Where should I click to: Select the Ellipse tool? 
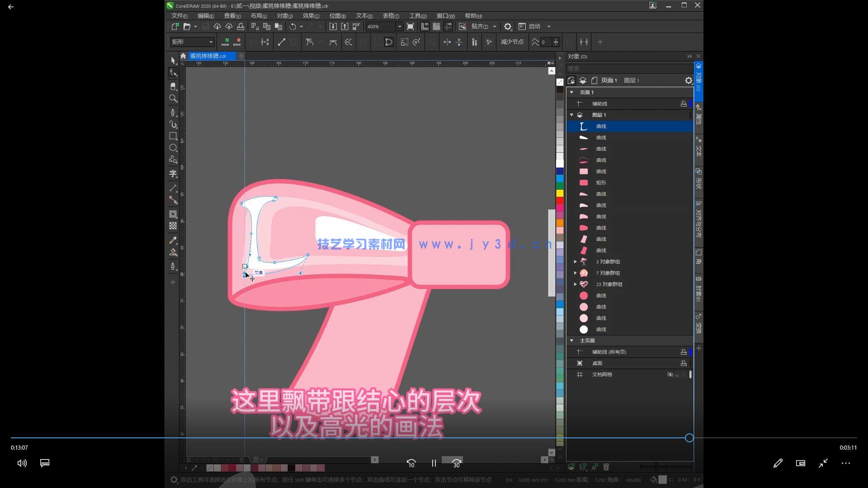coord(173,148)
